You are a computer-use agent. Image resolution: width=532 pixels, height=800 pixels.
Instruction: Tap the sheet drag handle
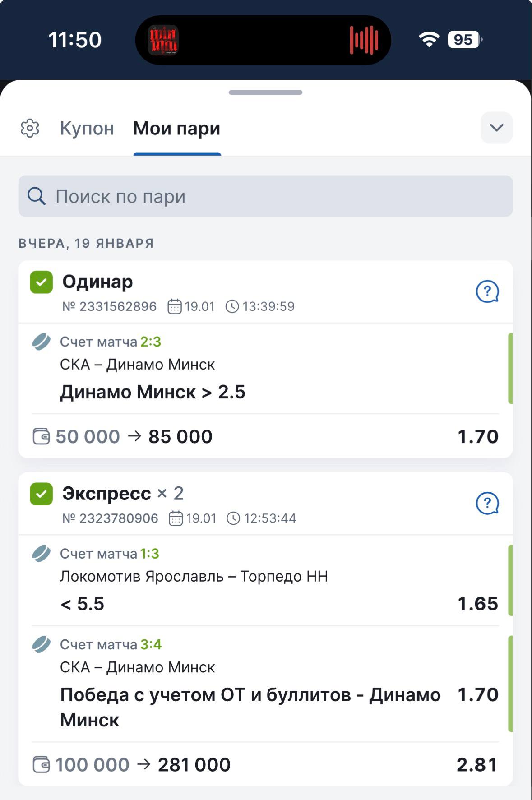coord(265,92)
